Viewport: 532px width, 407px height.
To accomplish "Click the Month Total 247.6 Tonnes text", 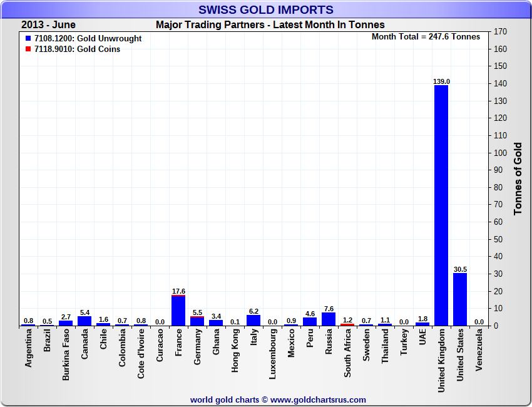I will (426, 37).
